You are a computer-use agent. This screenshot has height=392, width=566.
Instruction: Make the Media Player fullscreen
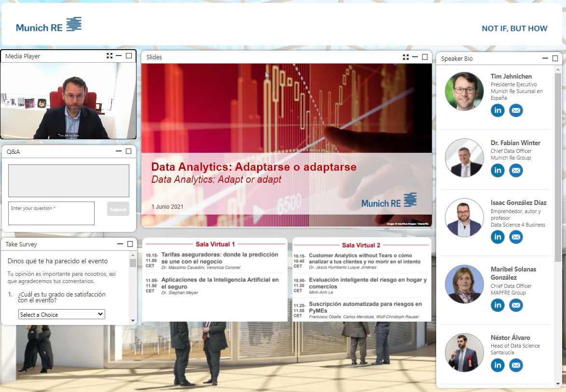(110, 56)
